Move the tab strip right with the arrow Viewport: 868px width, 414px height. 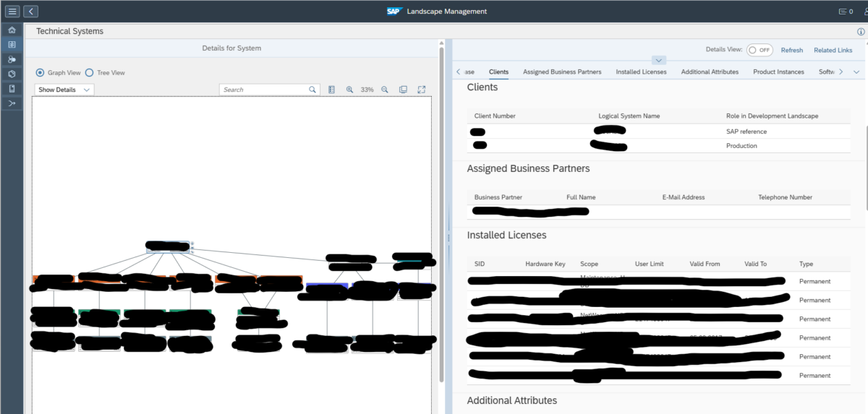(x=841, y=72)
